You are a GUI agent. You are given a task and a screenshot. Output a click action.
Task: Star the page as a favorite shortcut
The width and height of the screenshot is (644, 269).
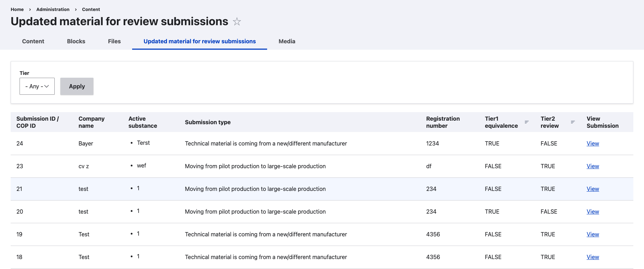pos(237,22)
